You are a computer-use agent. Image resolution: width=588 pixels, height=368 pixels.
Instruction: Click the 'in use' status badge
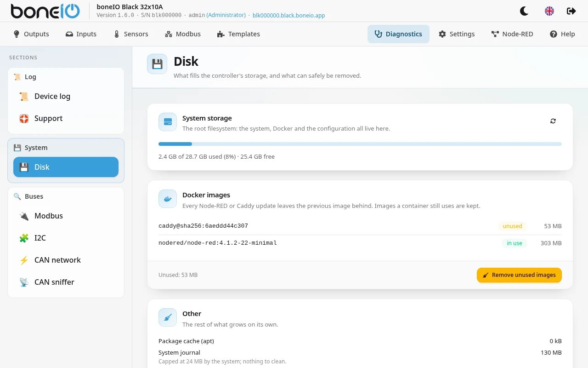point(514,243)
